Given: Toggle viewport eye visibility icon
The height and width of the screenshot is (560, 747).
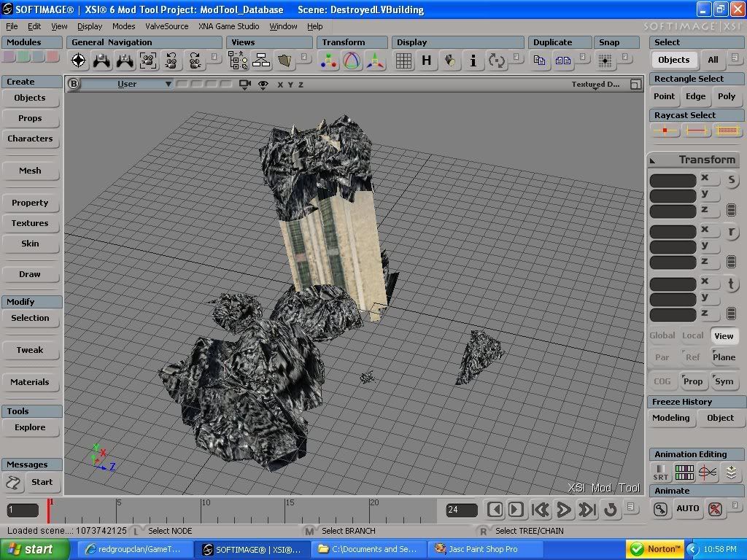Looking at the screenshot, I should 263,85.
